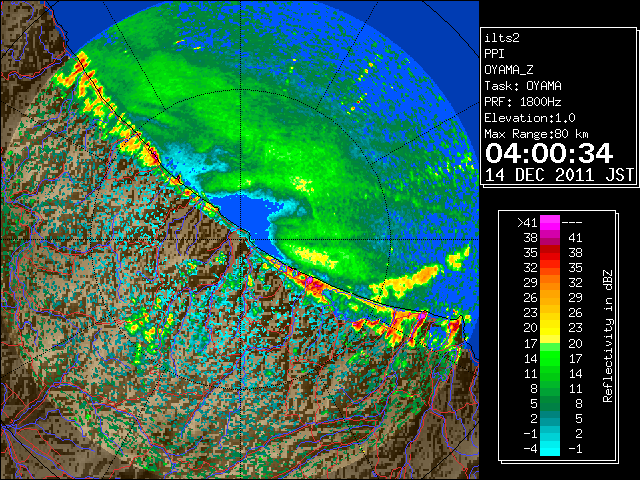Click the 'Elevation:1.0' text
The height and width of the screenshot is (480, 640).
click(530, 118)
